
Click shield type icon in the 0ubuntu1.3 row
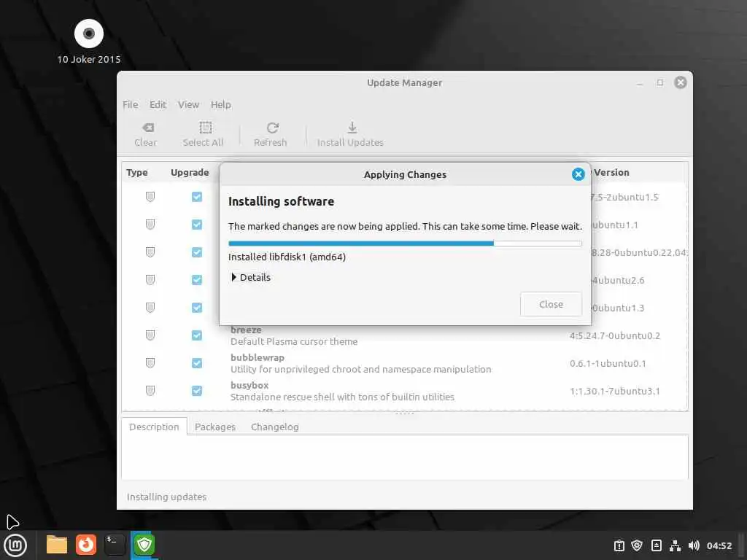pyautogui.click(x=150, y=308)
